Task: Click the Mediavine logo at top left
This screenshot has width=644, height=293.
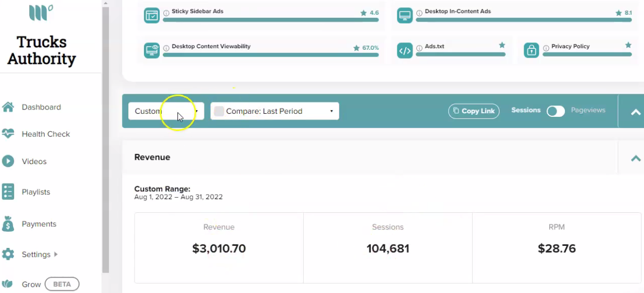Action: click(41, 12)
